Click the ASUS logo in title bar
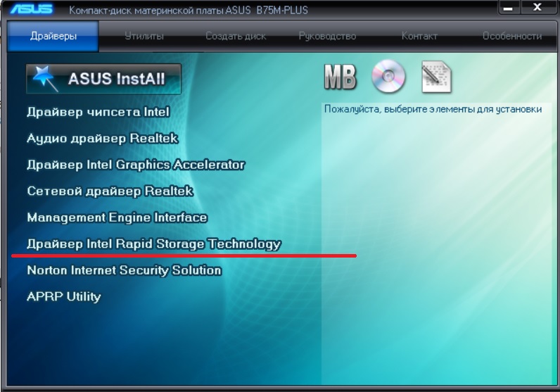This screenshot has width=560, height=392. pos(32,8)
